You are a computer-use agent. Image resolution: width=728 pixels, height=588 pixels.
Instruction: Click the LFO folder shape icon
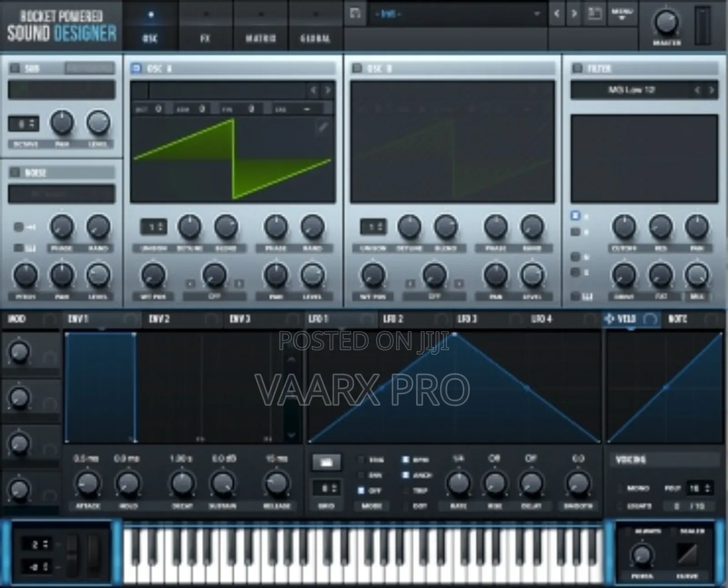click(x=326, y=462)
